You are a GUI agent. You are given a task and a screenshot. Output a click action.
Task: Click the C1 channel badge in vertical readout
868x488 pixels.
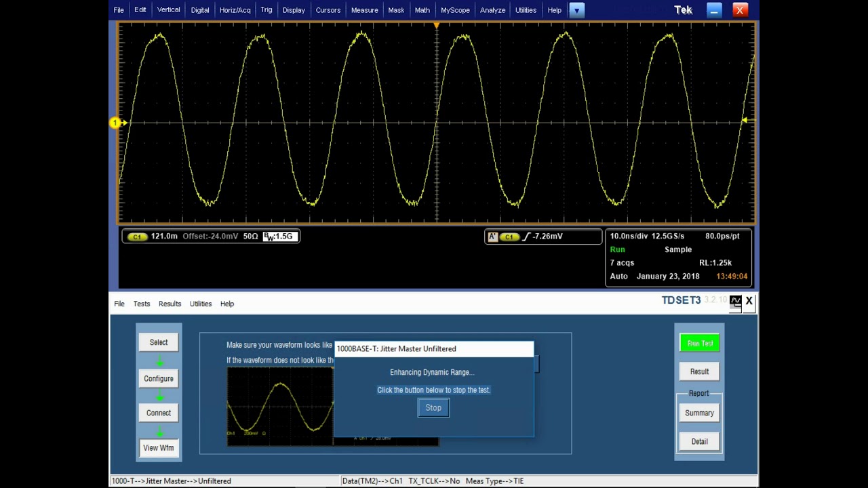pos(138,237)
